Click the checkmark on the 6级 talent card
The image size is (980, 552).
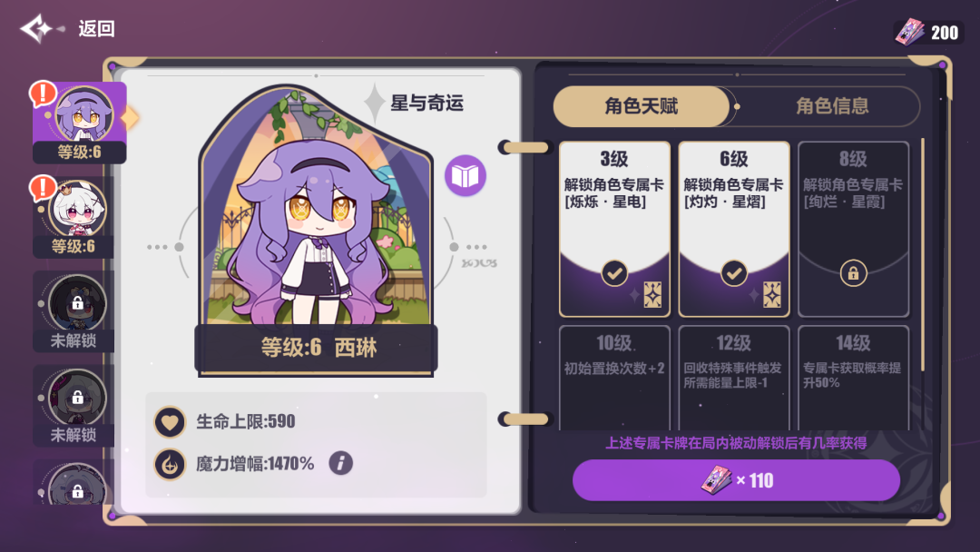(734, 273)
